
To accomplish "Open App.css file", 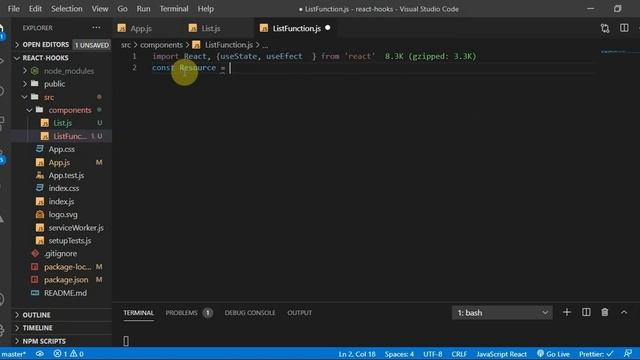I will pyautogui.click(x=61, y=149).
